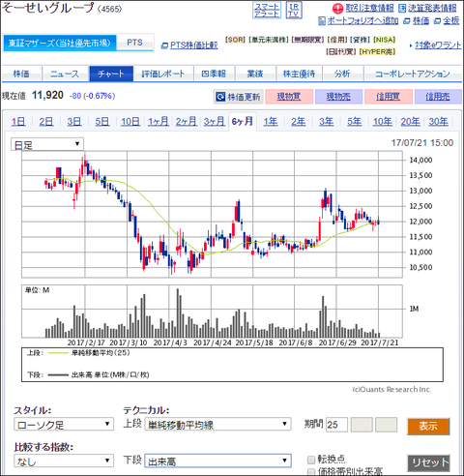The height and width of the screenshot is (476, 464).
Task: Click the 現物買 button
Action: [289, 97]
